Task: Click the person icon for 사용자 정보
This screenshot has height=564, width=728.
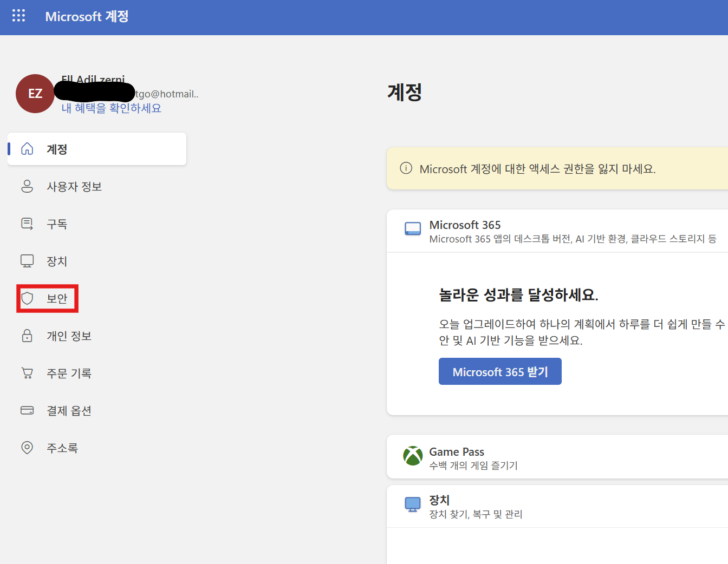Action: 27,186
